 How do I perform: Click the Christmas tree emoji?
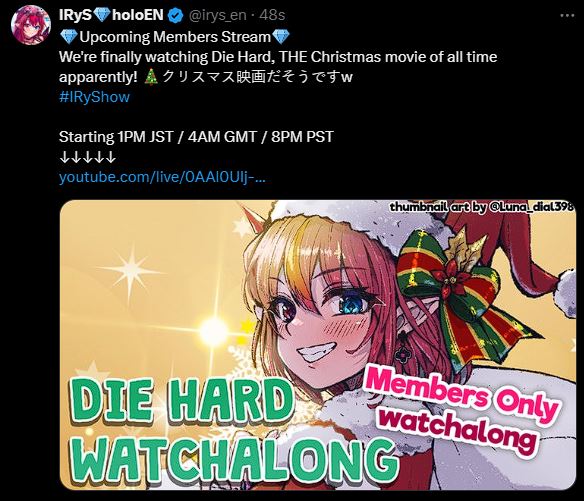click(151, 77)
